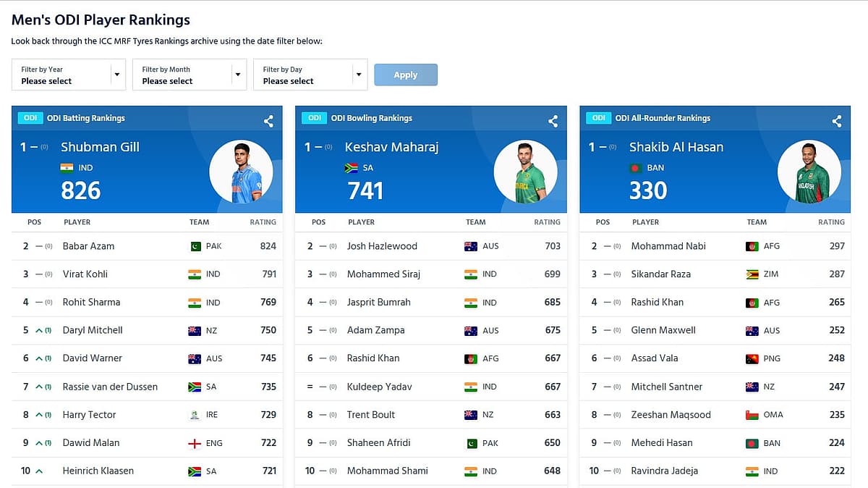Click the ODI badge on All-Rounder Rankings

[x=599, y=118]
